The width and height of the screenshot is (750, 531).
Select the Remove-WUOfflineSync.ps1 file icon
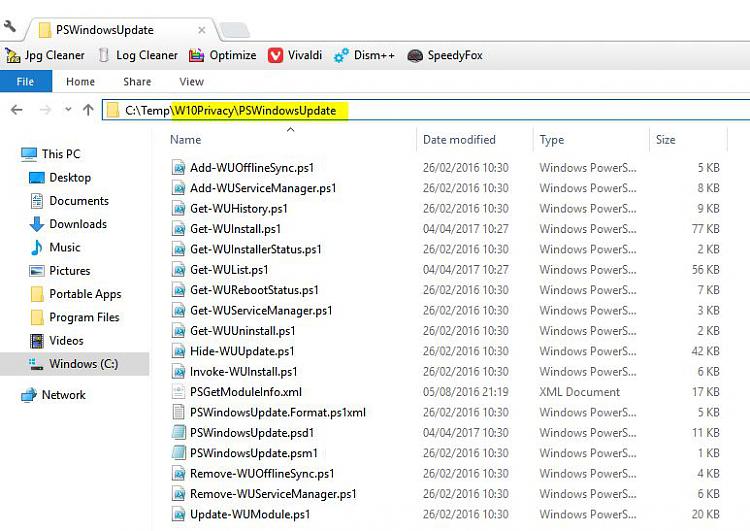(178, 474)
